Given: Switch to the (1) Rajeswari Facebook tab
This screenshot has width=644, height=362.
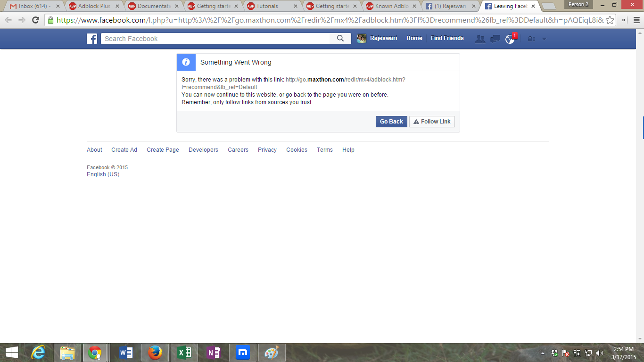Looking at the screenshot, I should [x=450, y=6].
